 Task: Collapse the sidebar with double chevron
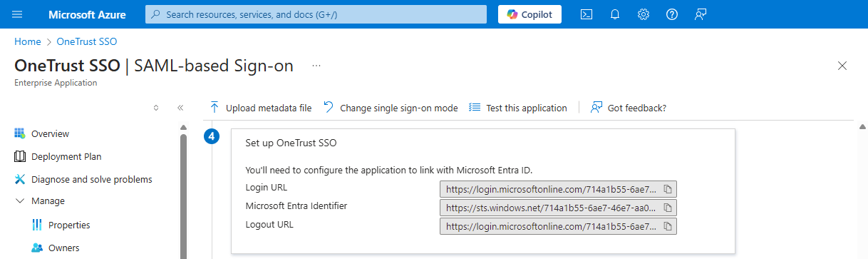coord(180,108)
